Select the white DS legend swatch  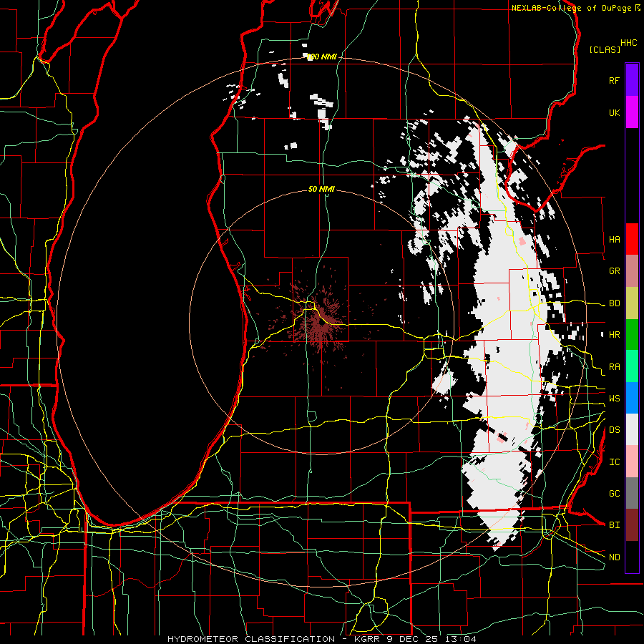[x=632, y=429]
